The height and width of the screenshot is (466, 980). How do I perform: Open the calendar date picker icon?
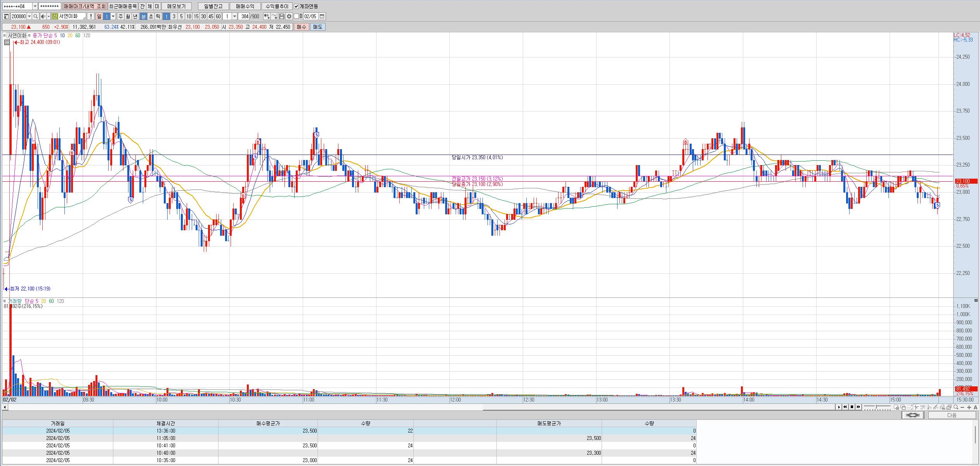click(x=322, y=16)
